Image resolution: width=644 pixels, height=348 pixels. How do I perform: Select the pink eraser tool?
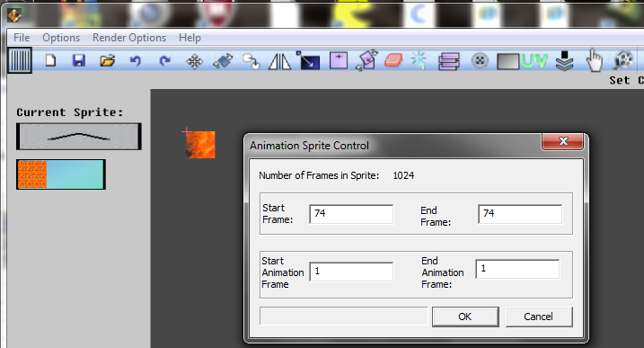pos(393,61)
